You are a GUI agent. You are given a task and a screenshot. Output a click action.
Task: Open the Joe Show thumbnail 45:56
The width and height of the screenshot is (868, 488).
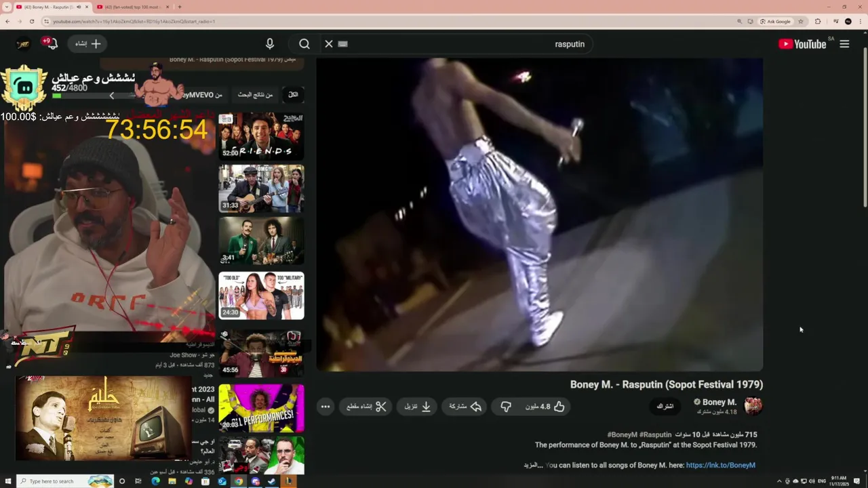[261, 353]
